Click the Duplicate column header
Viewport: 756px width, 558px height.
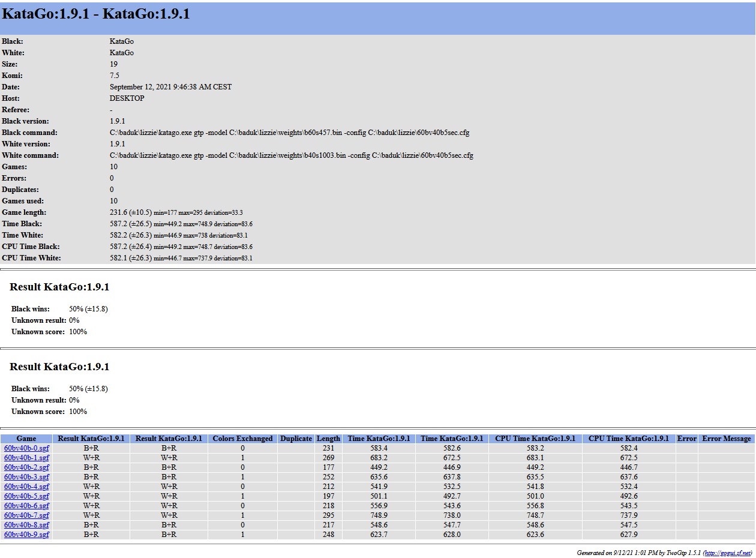click(296, 439)
